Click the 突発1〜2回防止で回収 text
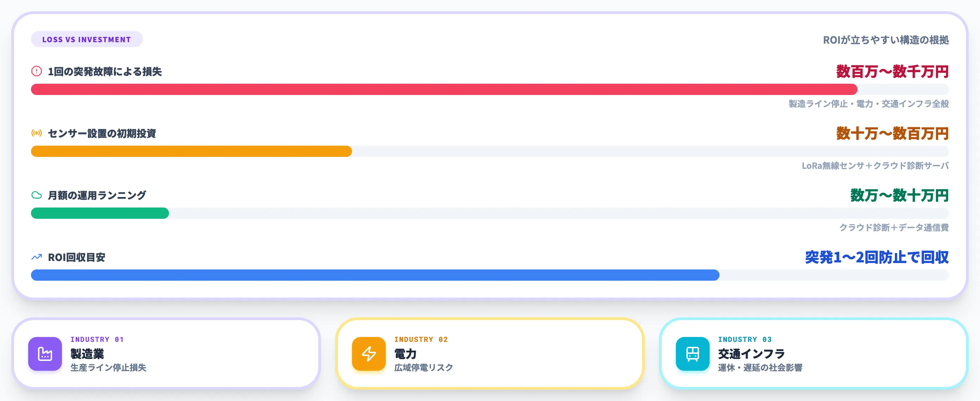 [x=877, y=257]
